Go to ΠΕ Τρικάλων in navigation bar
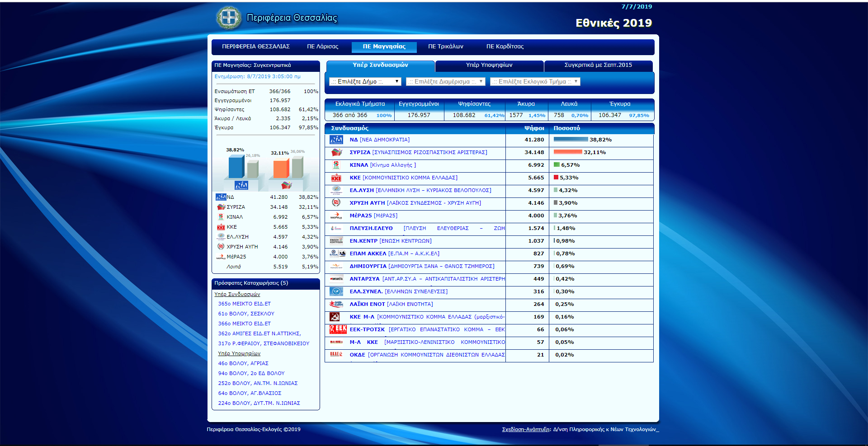This screenshot has width=868, height=446. coord(445,47)
